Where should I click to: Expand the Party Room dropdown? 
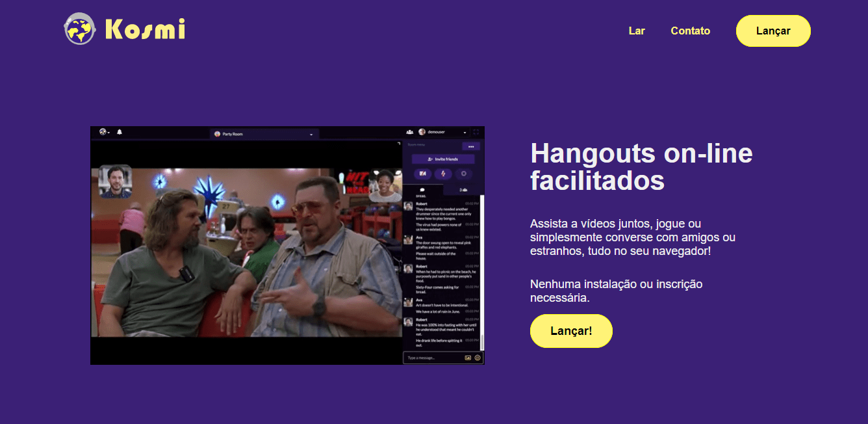[311, 134]
